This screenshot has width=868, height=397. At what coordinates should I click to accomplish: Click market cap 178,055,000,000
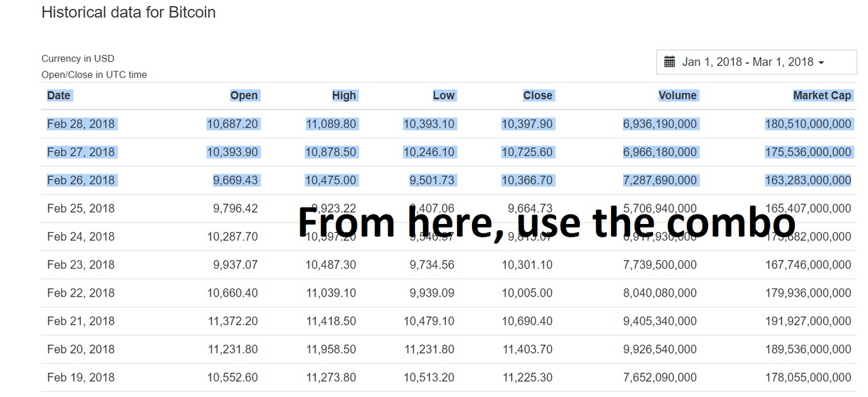click(x=808, y=377)
